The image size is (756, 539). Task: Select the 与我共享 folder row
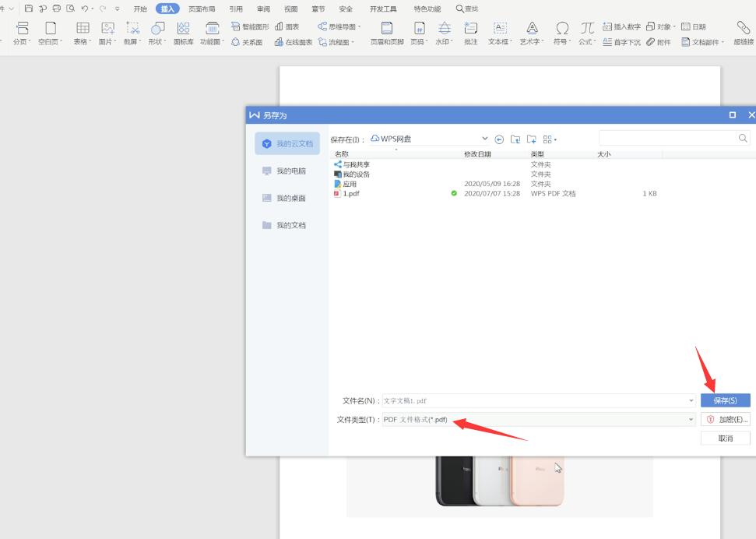coord(495,164)
